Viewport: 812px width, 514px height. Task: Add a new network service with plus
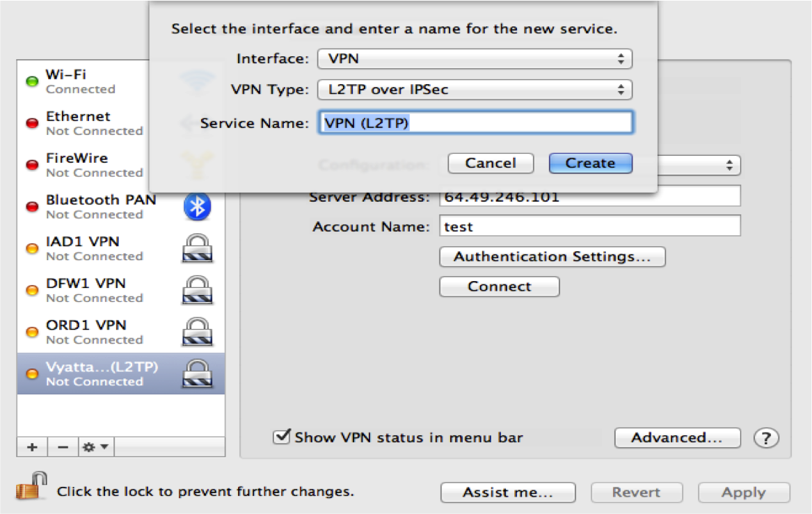tap(32, 447)
